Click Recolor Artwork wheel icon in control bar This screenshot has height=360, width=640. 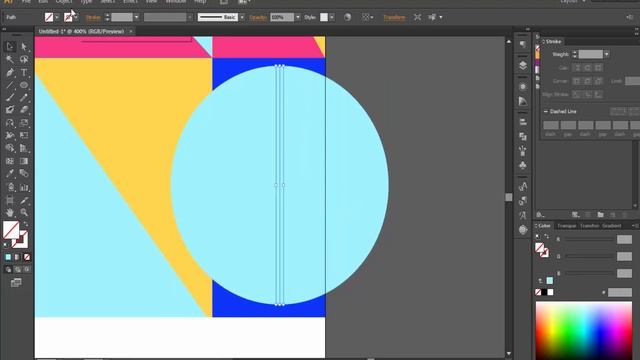[x=347, y=17]
